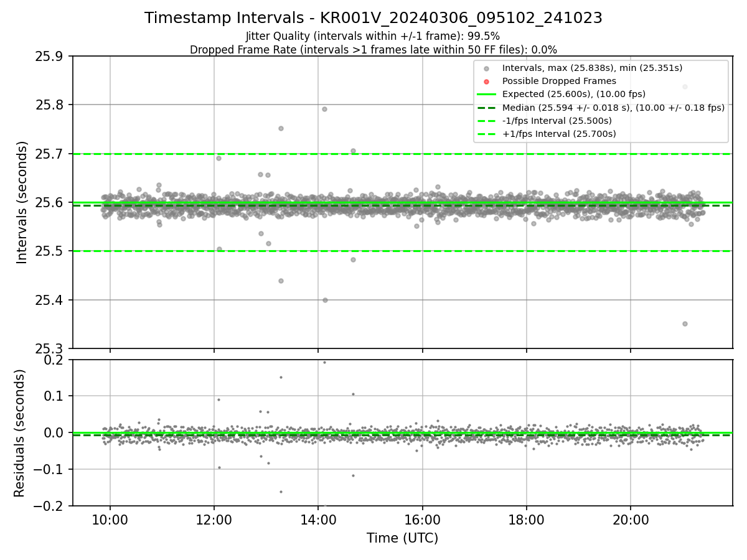Click legend entry starting 'Median (25.594 +/- 0.018 s)'
The width and height of the screenshot is (747, 560).
(613, 108)
